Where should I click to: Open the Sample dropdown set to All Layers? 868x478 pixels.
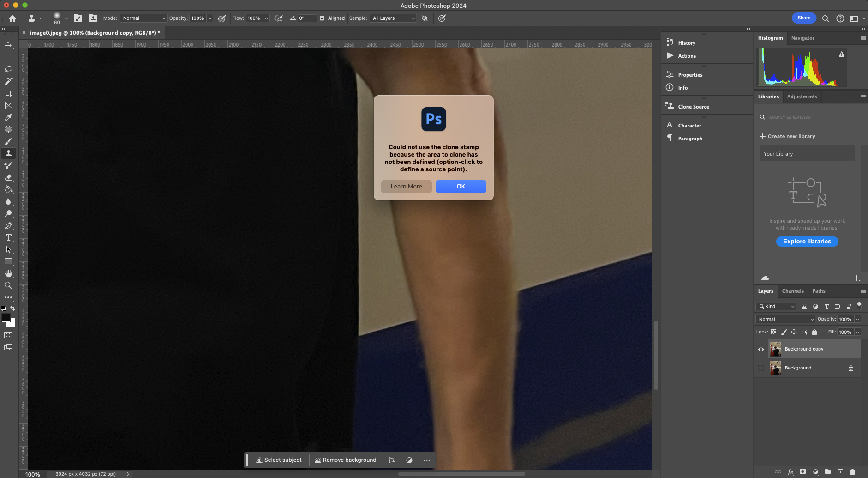click(x=393, y=18)
